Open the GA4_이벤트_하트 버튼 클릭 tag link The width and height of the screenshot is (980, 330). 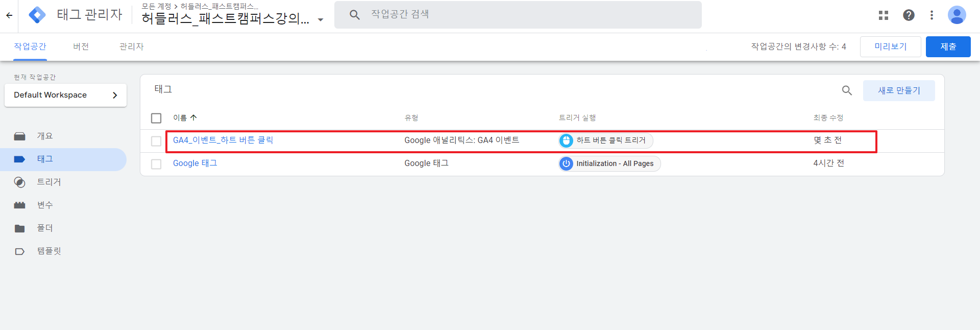[x=223, y=140]
